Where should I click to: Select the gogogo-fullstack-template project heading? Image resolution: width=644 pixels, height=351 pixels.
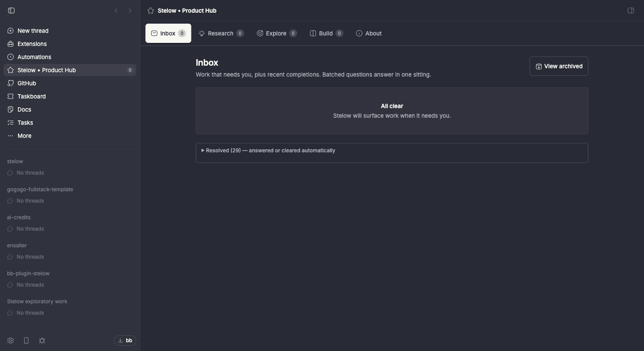point(40,190)
